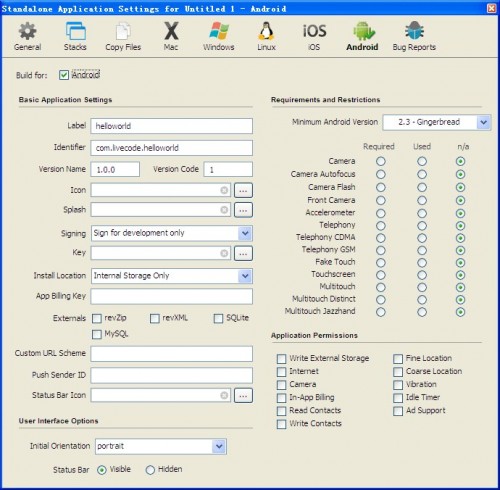
Task: Uncheck the Build for Android checkbox
Action: [64, 75]
